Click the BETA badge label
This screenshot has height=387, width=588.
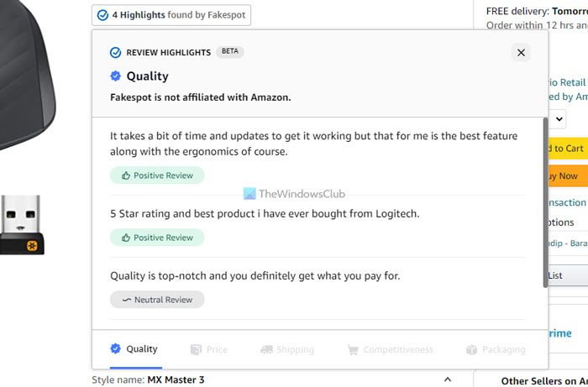pyautogui.click(x=230, y=52)
